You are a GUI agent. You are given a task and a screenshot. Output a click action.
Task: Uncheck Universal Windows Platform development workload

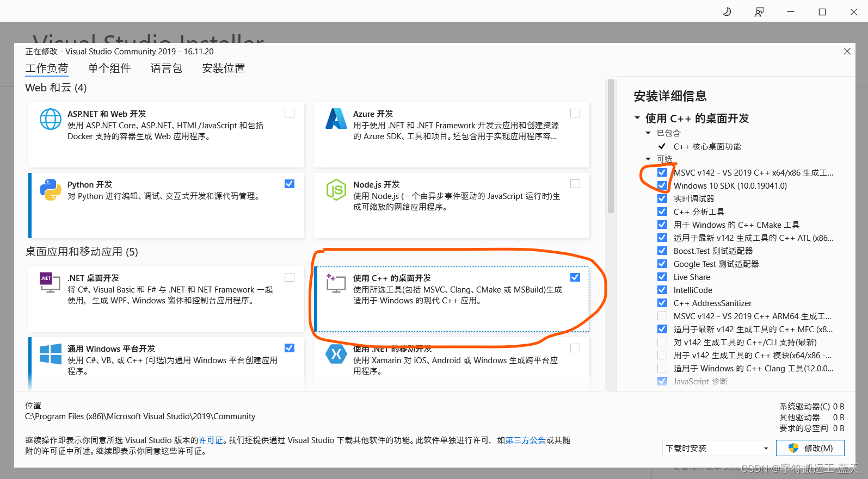point(290,348)
